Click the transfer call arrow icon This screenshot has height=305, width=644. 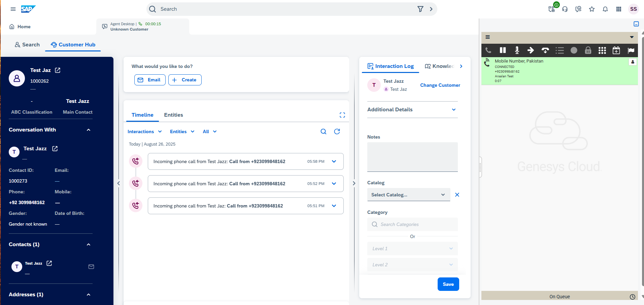[x=531, y=50]
